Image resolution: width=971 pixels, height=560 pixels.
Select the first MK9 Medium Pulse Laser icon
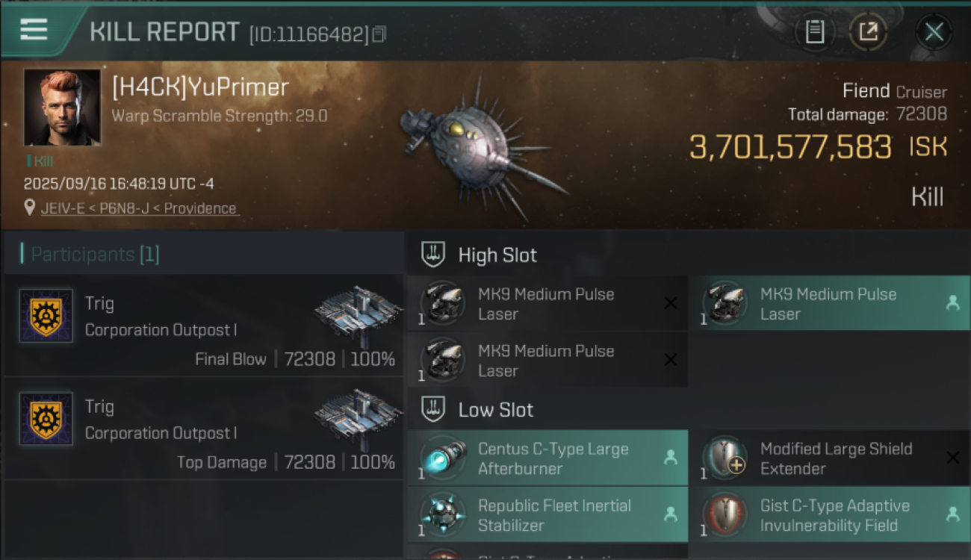coord(443,304)
